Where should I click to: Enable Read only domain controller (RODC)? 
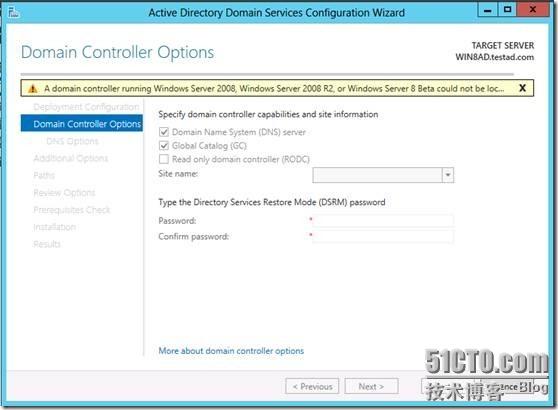164,159
